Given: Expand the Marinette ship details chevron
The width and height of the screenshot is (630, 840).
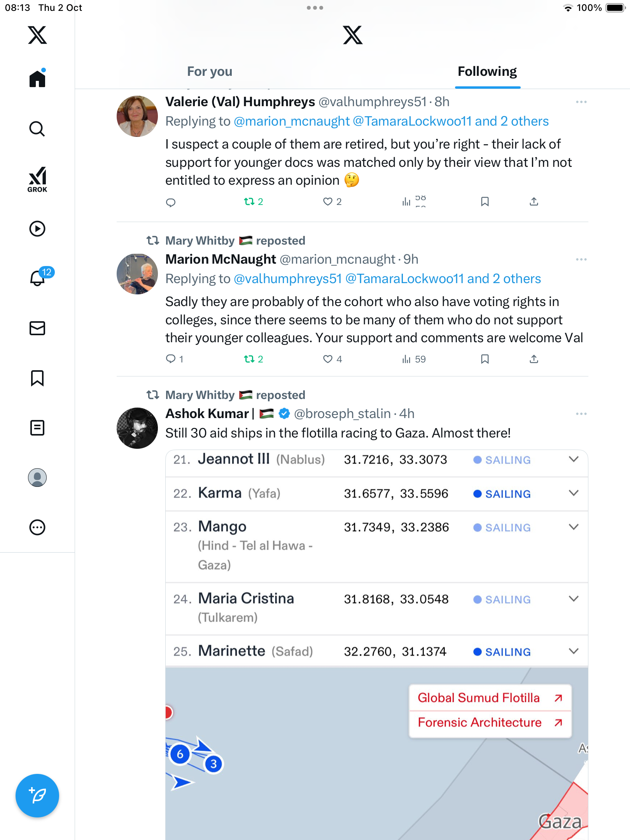Looking at the screenshot, I should click(x=574, y=651).
